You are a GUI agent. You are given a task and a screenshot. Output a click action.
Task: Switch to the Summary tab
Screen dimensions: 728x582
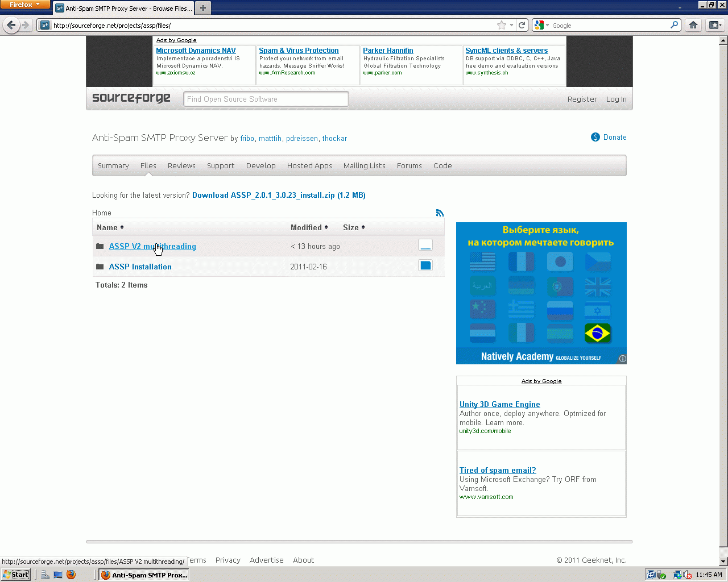(x=113, y=165)
